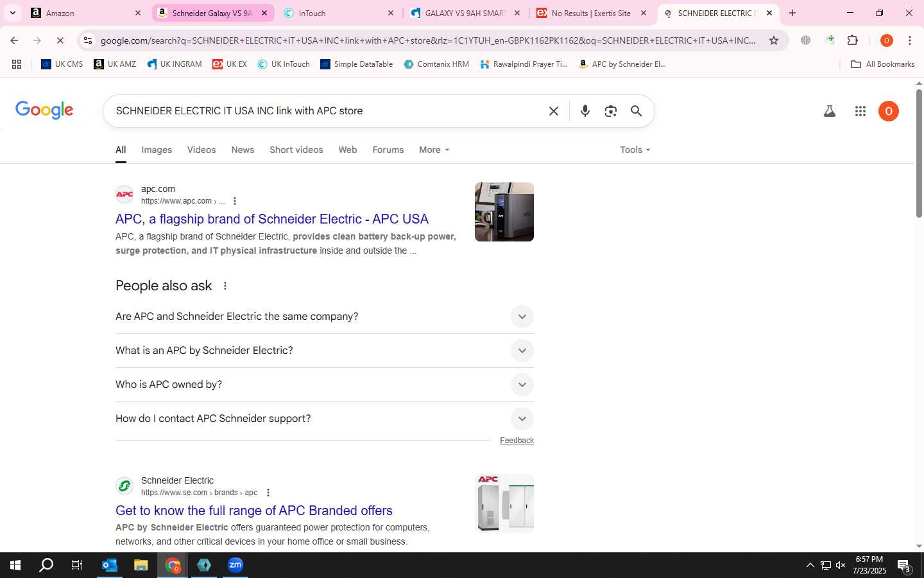Open the tab search dropdown arrow
Viewport: 924px width, 578px height.
(x=13, y=13)
